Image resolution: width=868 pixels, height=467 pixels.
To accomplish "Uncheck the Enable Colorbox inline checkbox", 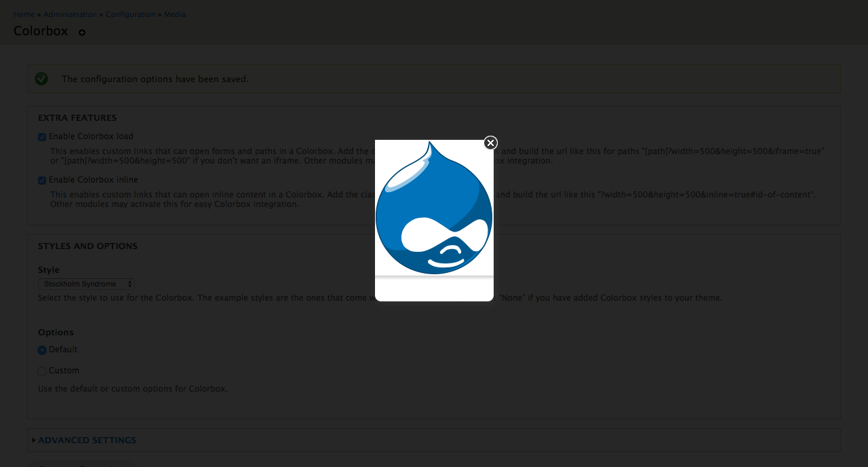I will click(x=42, y=181).
